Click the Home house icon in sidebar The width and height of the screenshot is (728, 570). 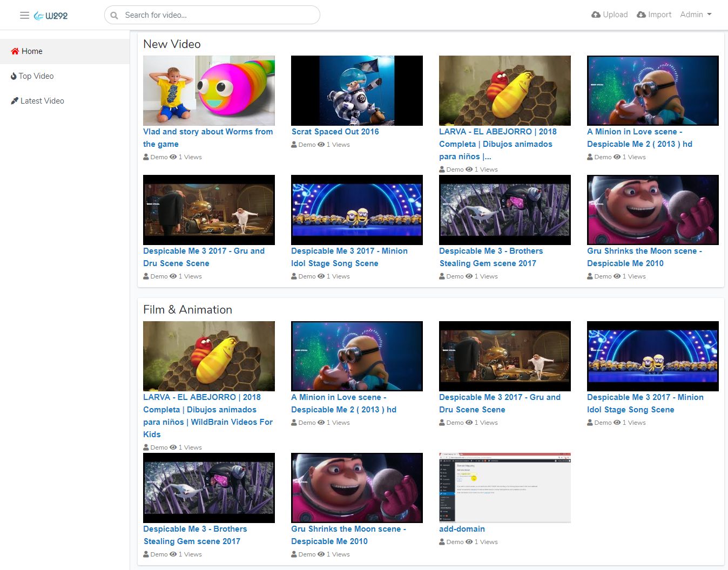tap(15, 51)
